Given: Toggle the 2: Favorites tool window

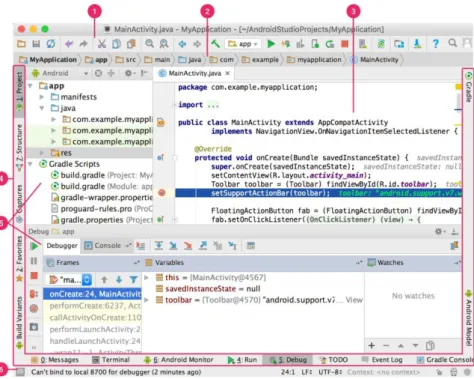Looking at the screenshot, I should 19,259.
